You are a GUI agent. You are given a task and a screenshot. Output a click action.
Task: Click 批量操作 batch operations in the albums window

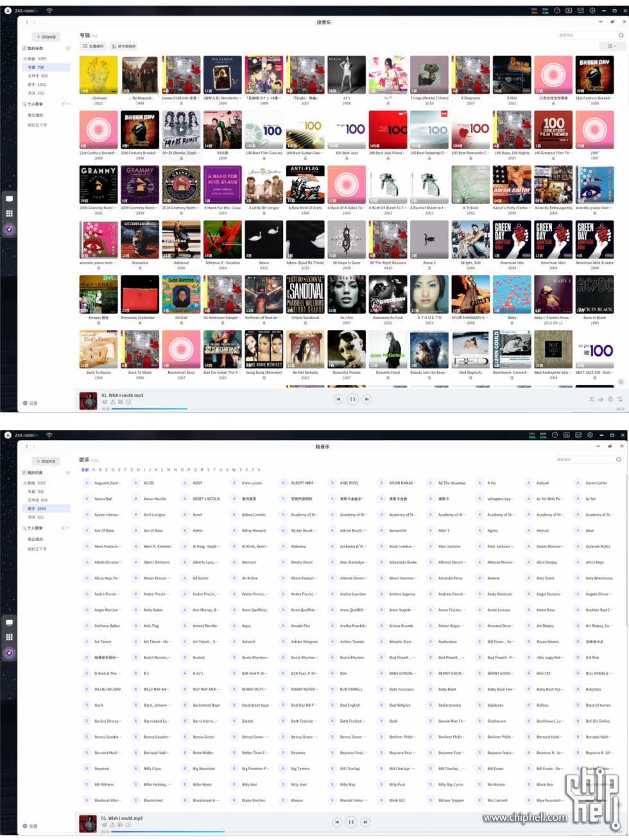pyautogui.click(x=93, y=46)
